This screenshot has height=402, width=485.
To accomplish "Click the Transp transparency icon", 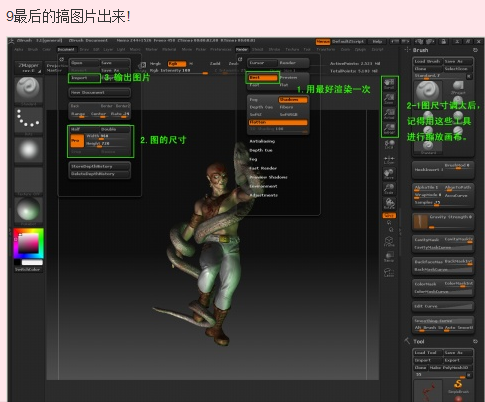I will pos(389,257).
